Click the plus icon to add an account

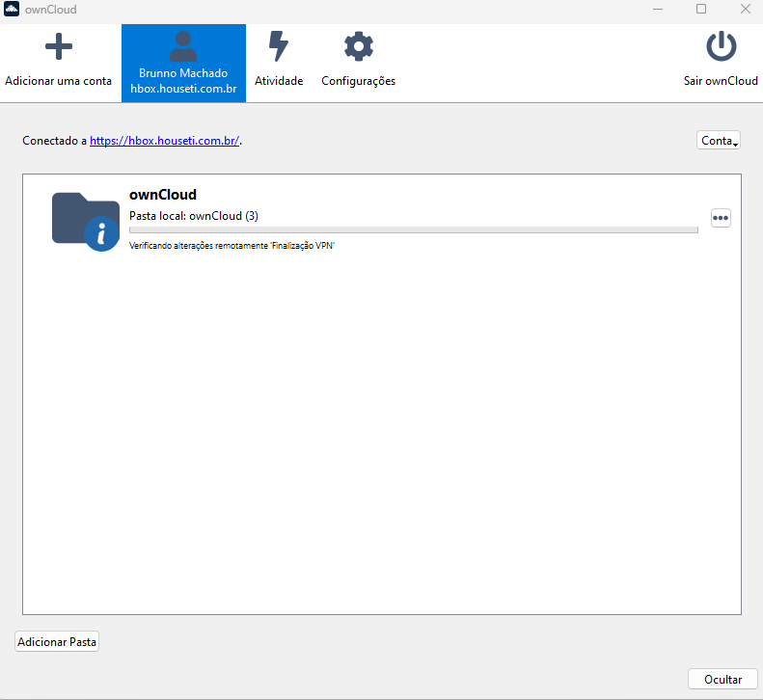pos(59,47)
